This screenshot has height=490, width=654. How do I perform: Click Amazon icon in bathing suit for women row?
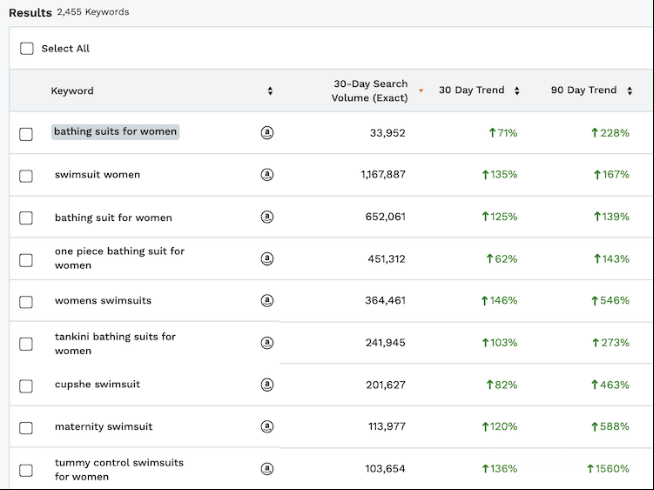[x=267, y=217]
